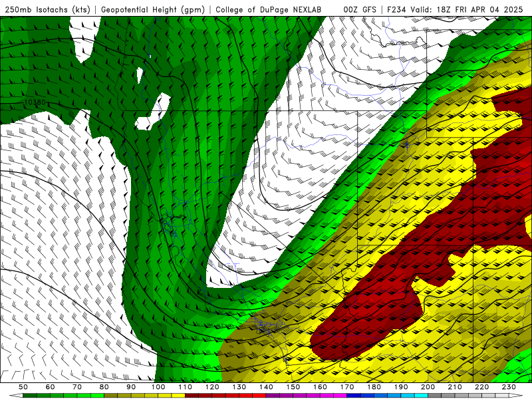Screen dimensions: 532x399
Task: Click the "220" scale number
Action: [x=482, y=387]
